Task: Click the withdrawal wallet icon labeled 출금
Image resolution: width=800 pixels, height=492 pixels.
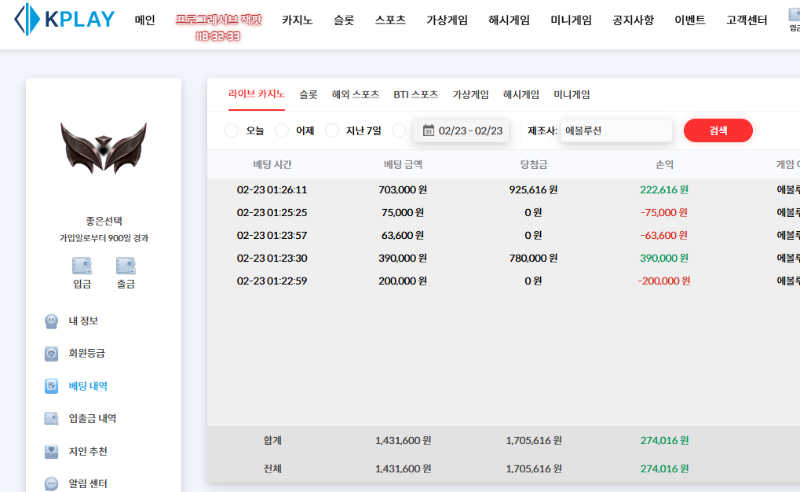Action: click(126, 266)
